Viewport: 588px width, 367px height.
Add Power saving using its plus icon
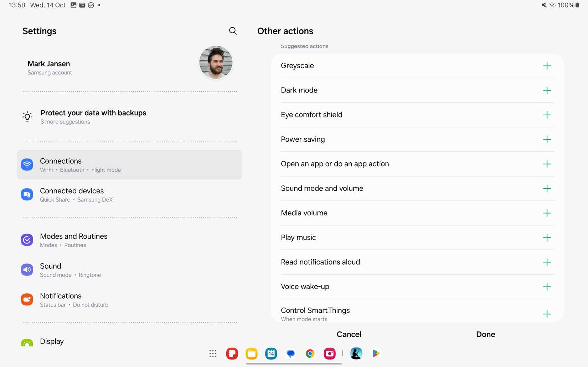pyautogui.click(x=547, y=140)
